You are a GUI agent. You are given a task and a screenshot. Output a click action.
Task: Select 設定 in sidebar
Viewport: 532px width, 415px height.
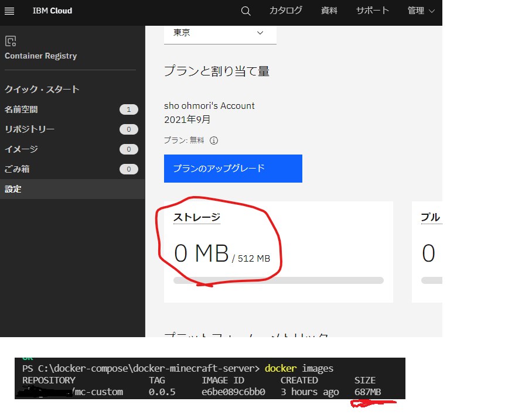click(72, 189)
